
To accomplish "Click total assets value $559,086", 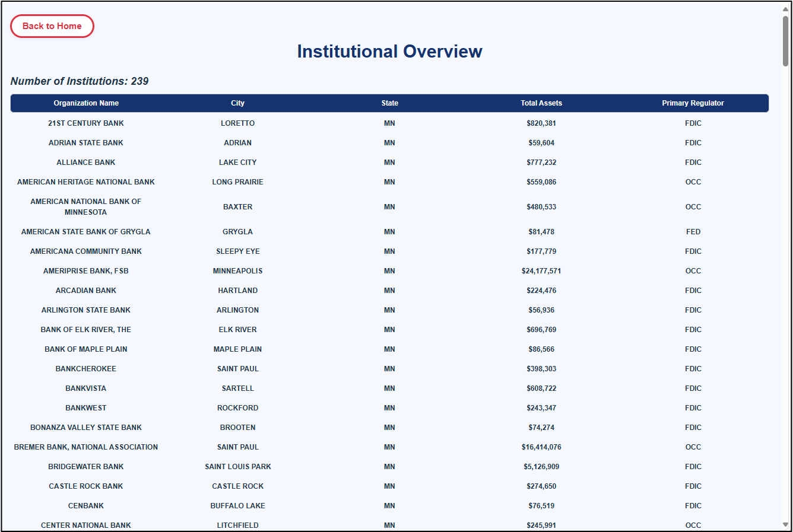I will [x=541, y=182].
